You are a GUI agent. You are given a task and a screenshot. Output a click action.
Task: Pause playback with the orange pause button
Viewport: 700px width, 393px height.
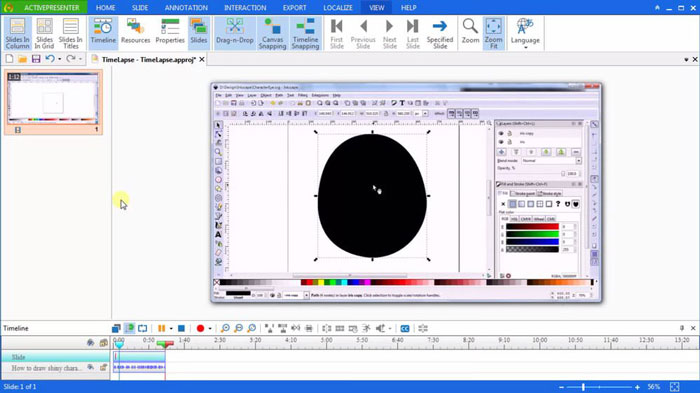[x=161, y=328]
